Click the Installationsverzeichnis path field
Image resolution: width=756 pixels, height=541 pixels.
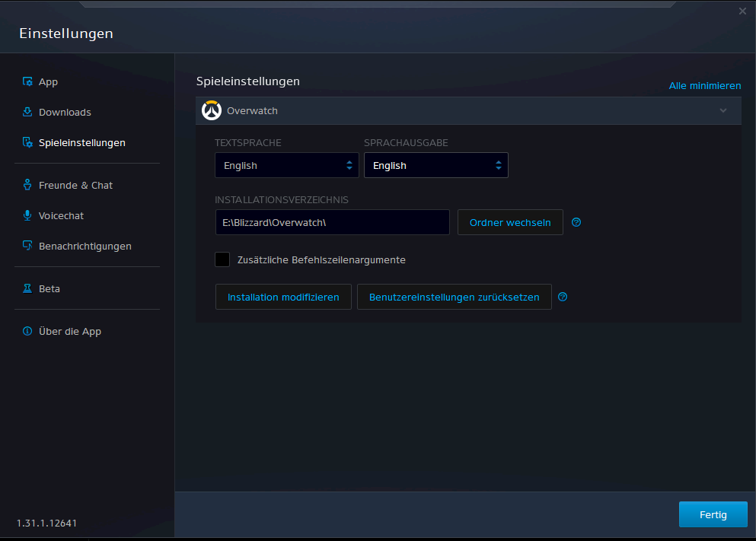[332, 222]
